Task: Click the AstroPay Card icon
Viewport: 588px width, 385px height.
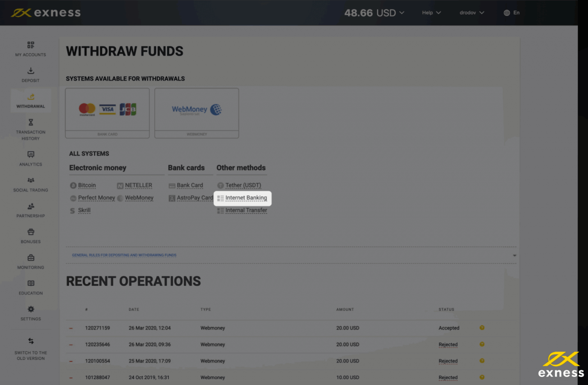Action: [172, 198]
